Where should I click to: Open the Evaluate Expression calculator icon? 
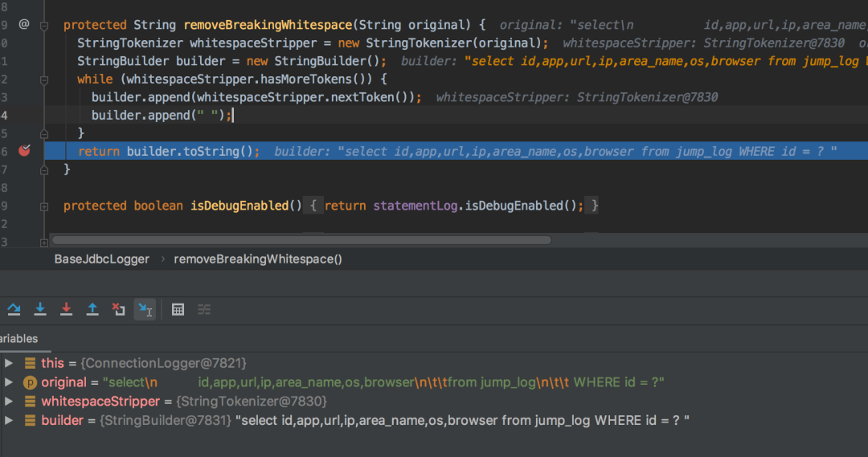pos(178,310)
